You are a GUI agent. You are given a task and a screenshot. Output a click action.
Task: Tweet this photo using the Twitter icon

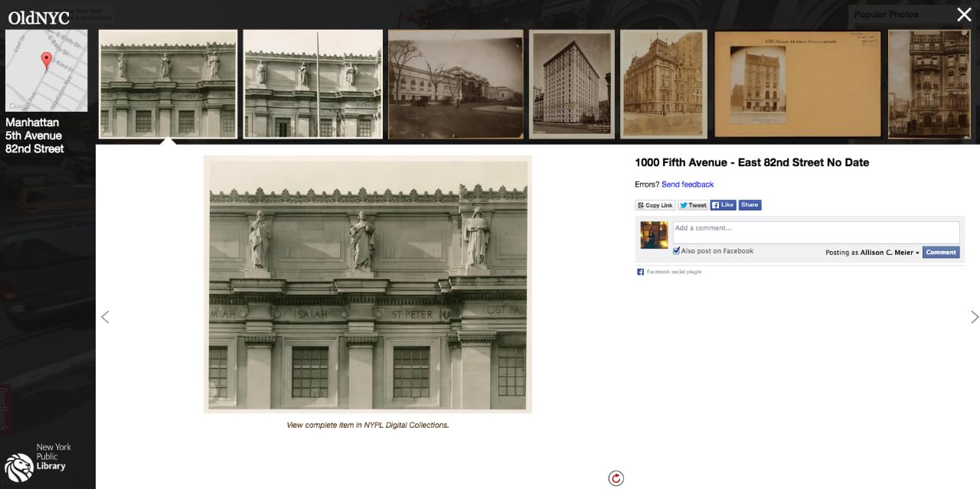[682, 204]
